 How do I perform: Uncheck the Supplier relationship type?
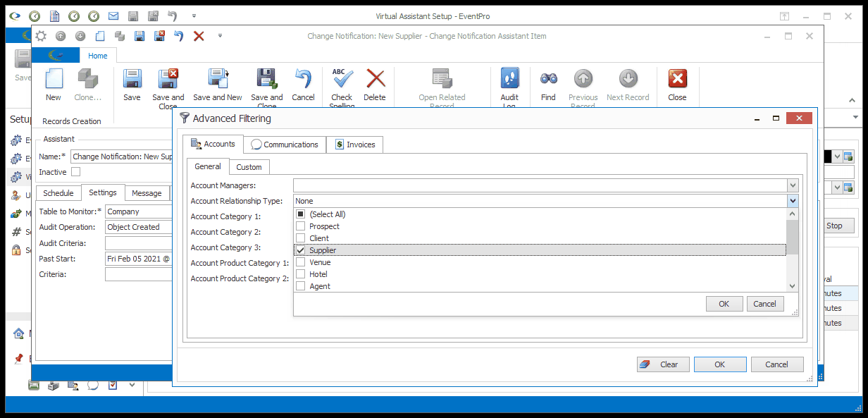(x=301, y=250)
